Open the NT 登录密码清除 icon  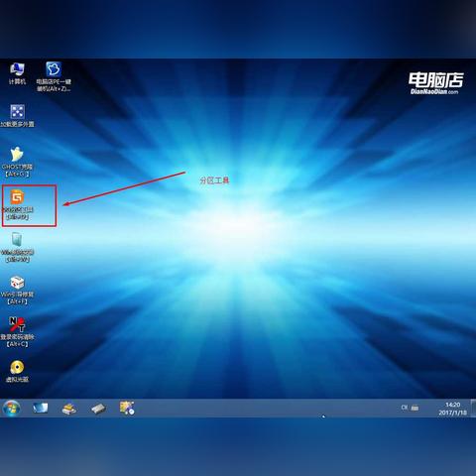(17, 332)
